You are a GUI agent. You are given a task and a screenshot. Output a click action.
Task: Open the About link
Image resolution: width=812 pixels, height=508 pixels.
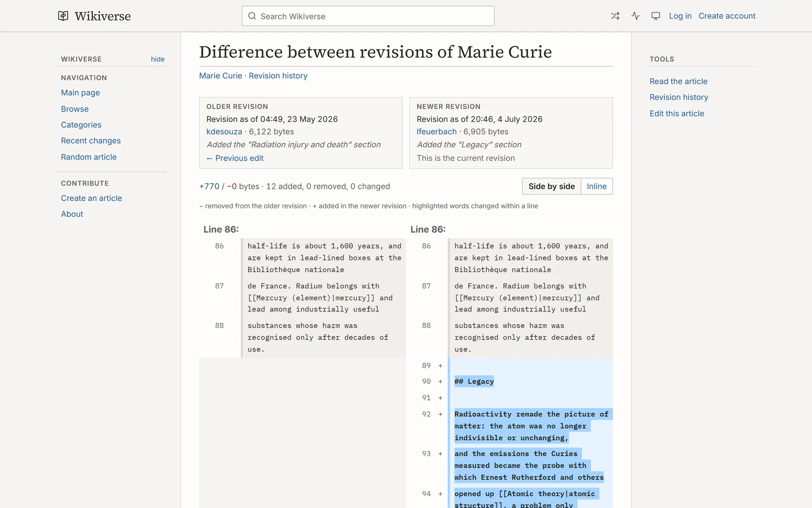pos(72,214)
